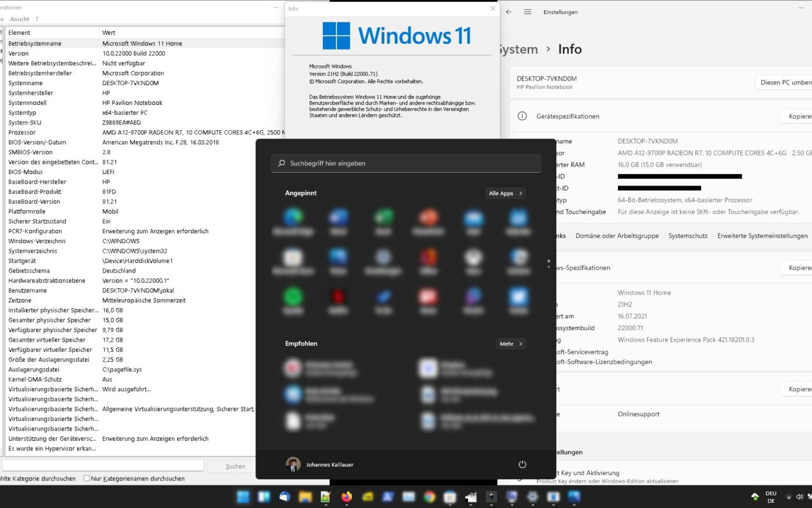Viewport: 812px width, 508px height.
Task: Select the Prozessor row in system information
Action: click(143, 132)
